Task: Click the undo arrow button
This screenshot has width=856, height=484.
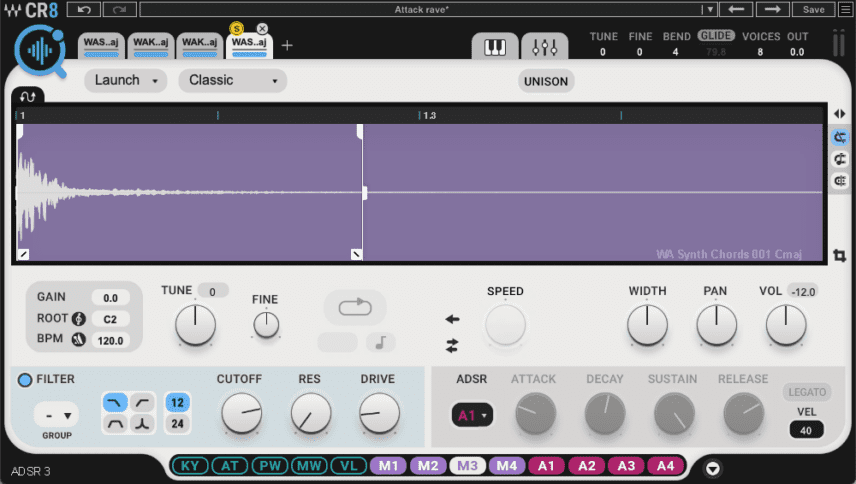Action: [84, 9]
